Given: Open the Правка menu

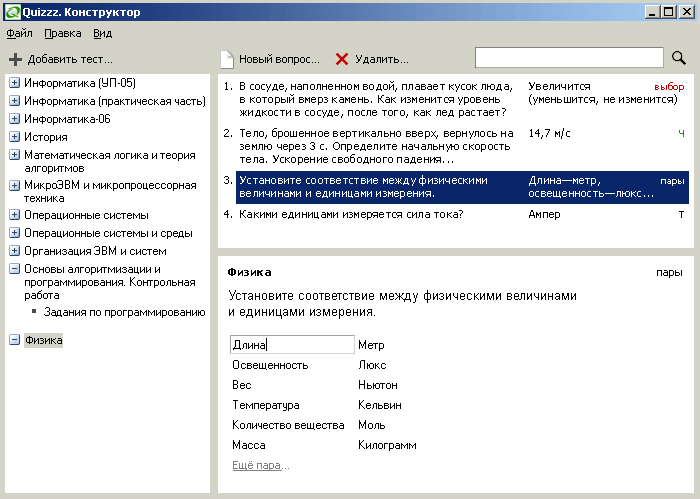Looking at the screenshot, I should 62,33.
